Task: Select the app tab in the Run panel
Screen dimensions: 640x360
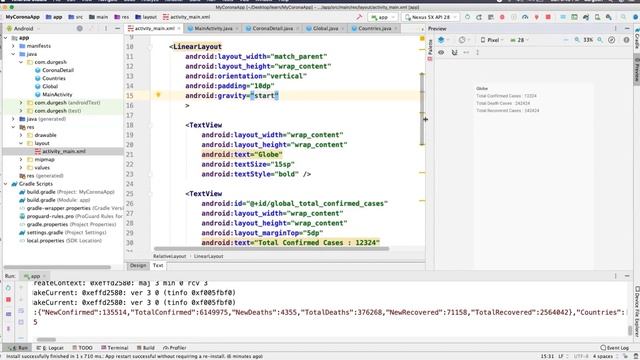Action: tap(35, 276)
